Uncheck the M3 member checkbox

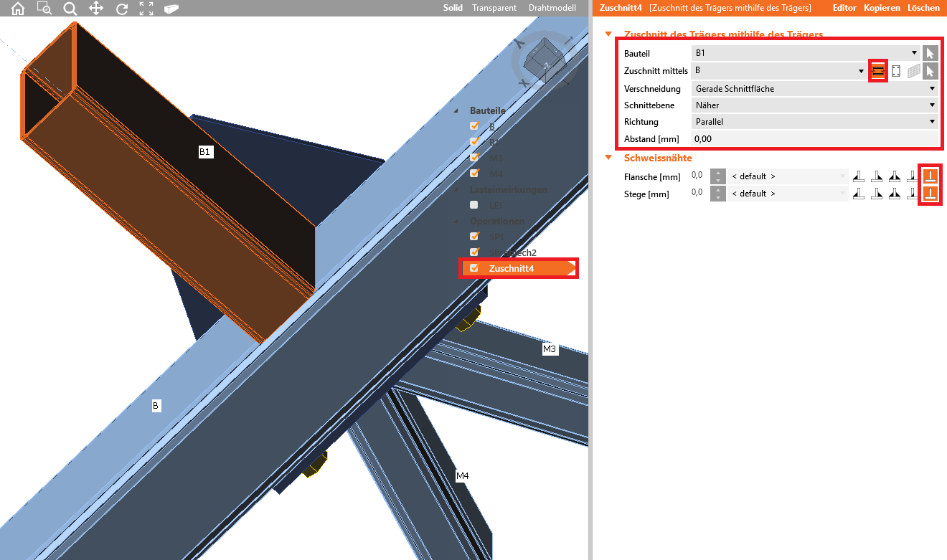click(x=474, y=158)
